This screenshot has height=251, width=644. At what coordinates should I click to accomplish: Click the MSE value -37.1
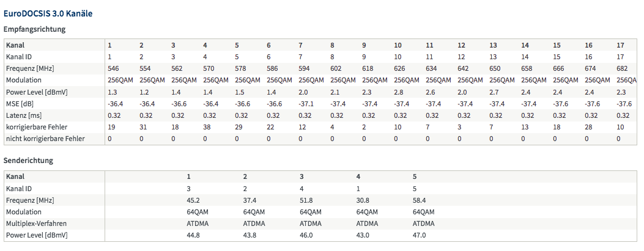tap(306, 104)
